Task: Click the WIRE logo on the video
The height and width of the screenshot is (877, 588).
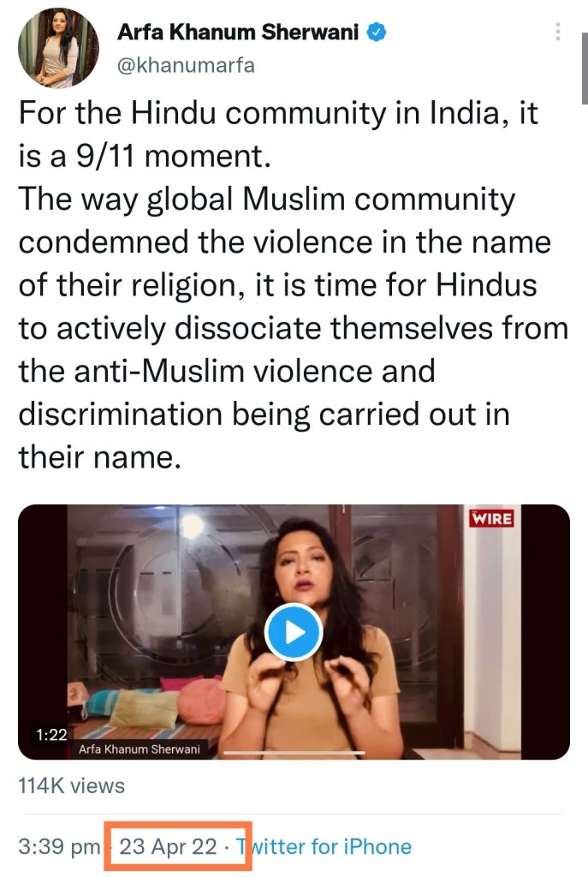Action: point(490,518)
